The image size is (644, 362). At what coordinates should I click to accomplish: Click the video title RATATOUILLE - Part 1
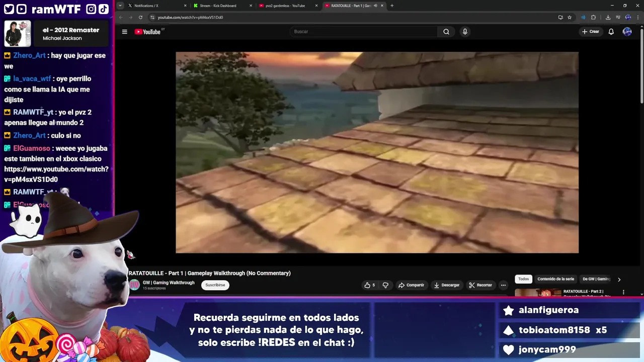pyautogui.click(x=209, y=273)
